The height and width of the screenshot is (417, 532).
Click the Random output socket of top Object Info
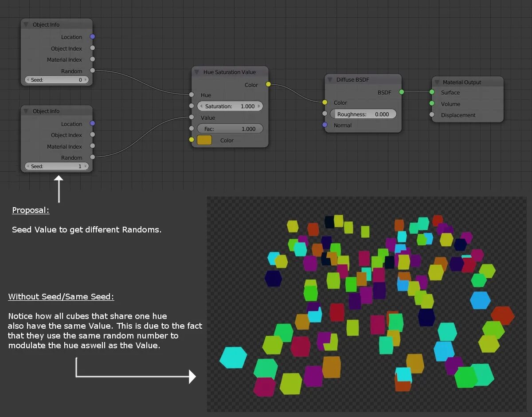(92, 71)
